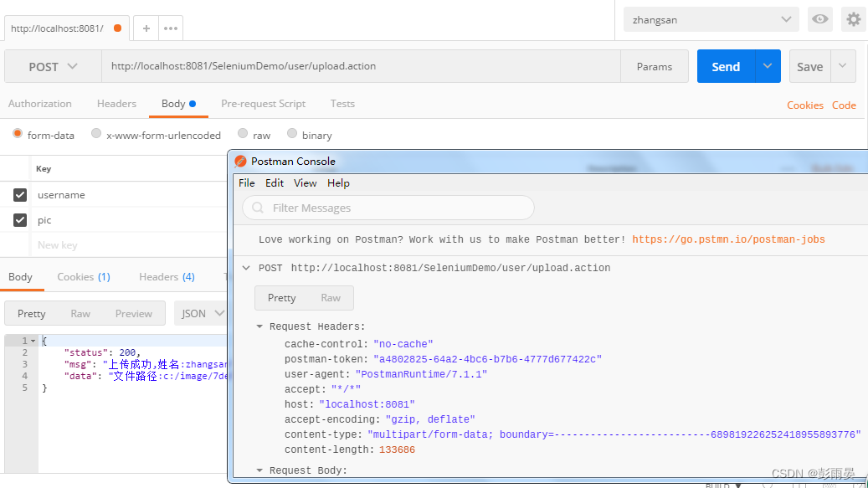
Task: Collapse Request Headers section in console
Action: pos(259,326)
